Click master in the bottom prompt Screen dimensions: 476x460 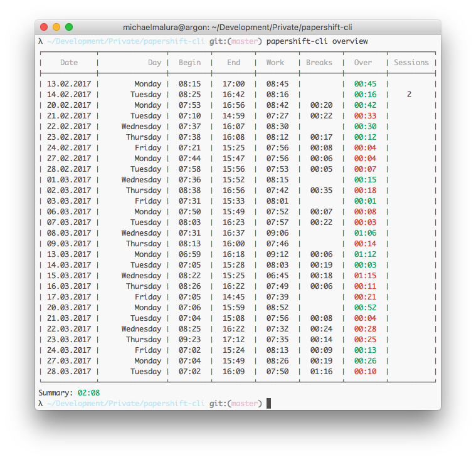245,403
